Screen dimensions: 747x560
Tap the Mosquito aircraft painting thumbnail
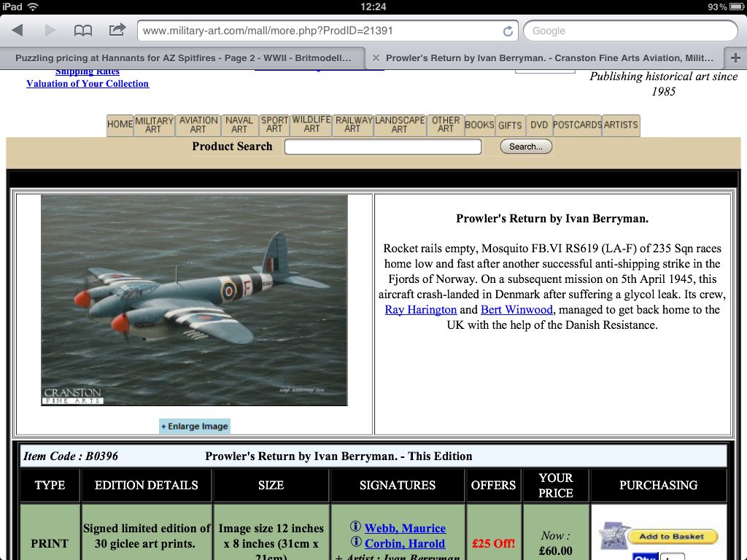[x=194, y=300]
